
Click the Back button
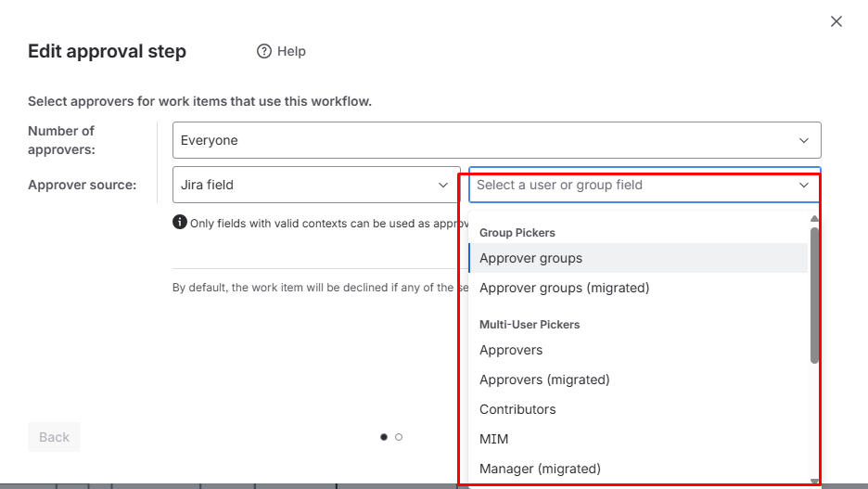click(54, 437)
